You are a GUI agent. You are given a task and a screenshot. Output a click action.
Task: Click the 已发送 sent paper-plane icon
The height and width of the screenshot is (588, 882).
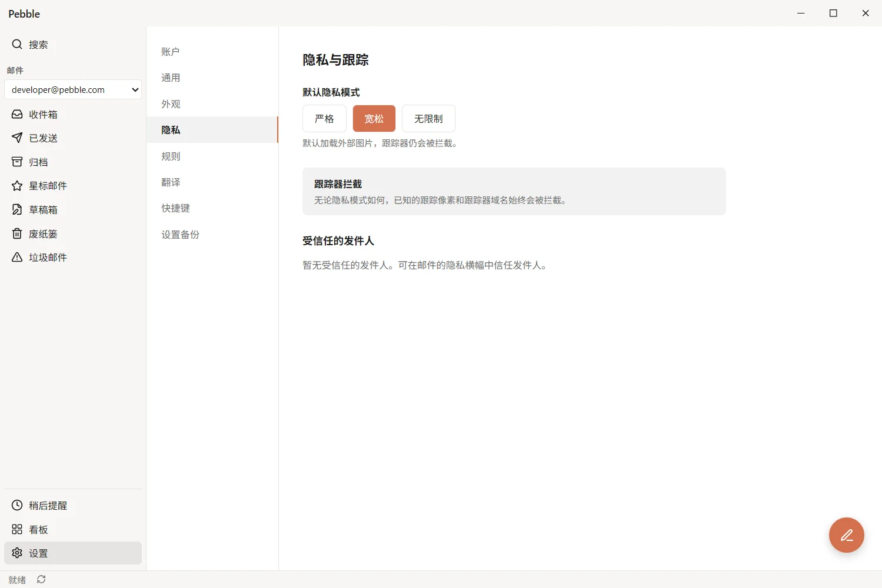point(17,138)
